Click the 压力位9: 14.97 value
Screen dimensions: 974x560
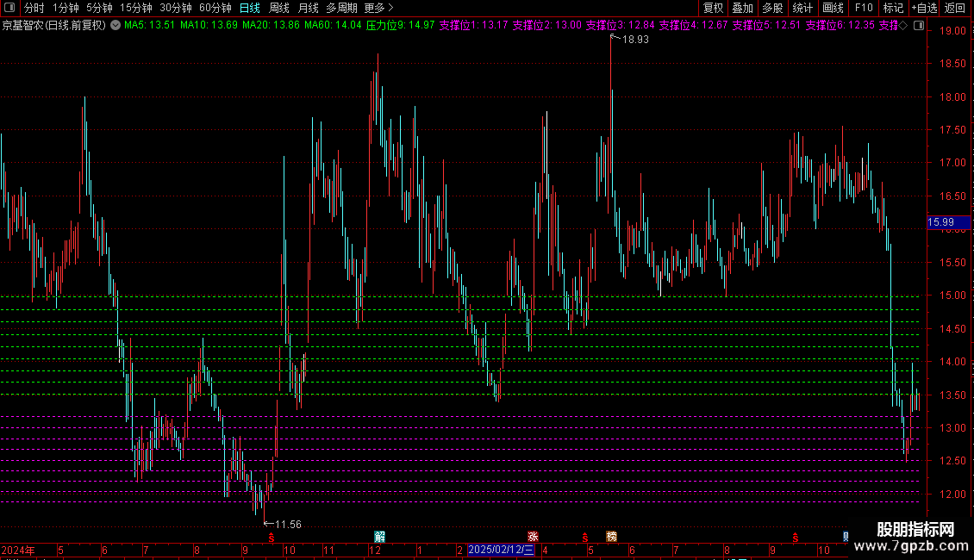[400, 26]
